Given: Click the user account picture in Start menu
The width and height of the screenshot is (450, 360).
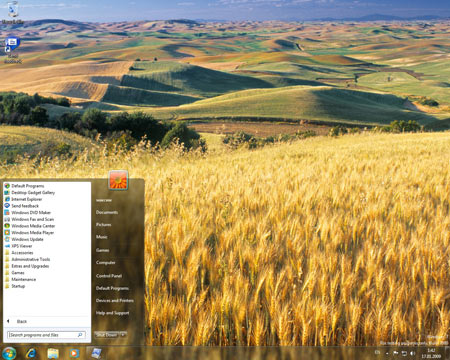Looking at the screenshot, I should (118, 180).
